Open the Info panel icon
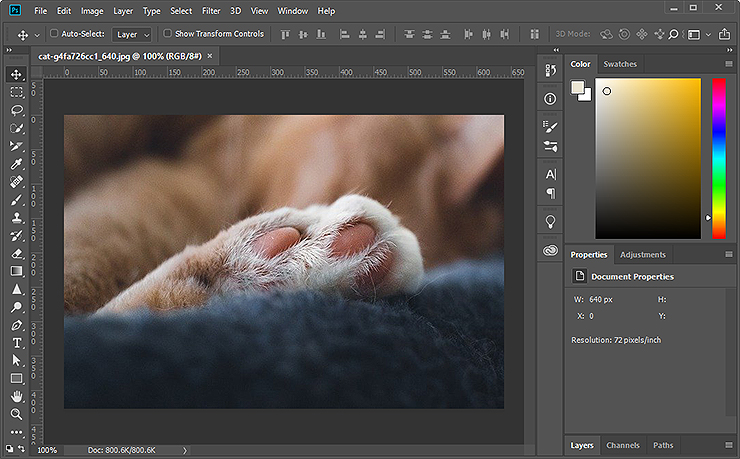The width and height of the screenshot is (740, 459). [550, 99]
